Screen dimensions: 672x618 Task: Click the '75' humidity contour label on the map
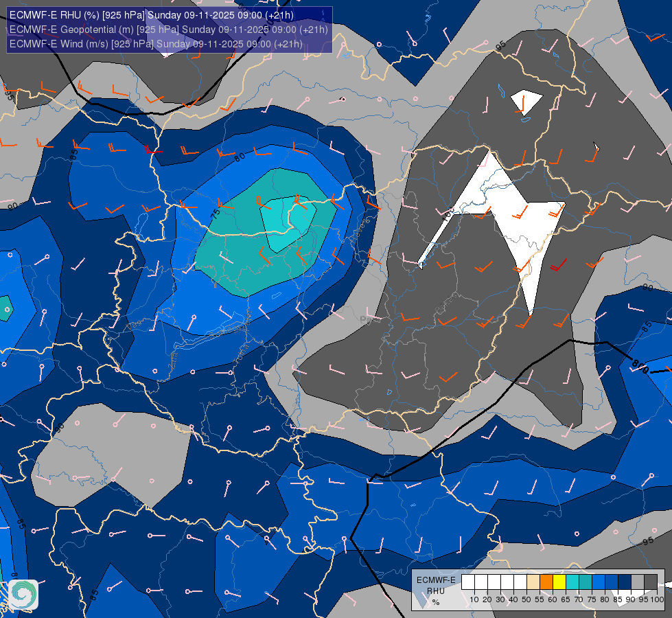[216, 214]
